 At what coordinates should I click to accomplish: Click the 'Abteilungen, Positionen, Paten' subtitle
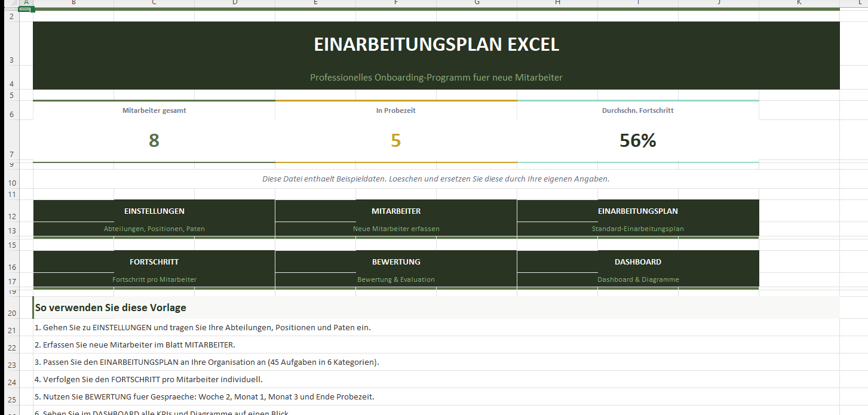[154, 229]
